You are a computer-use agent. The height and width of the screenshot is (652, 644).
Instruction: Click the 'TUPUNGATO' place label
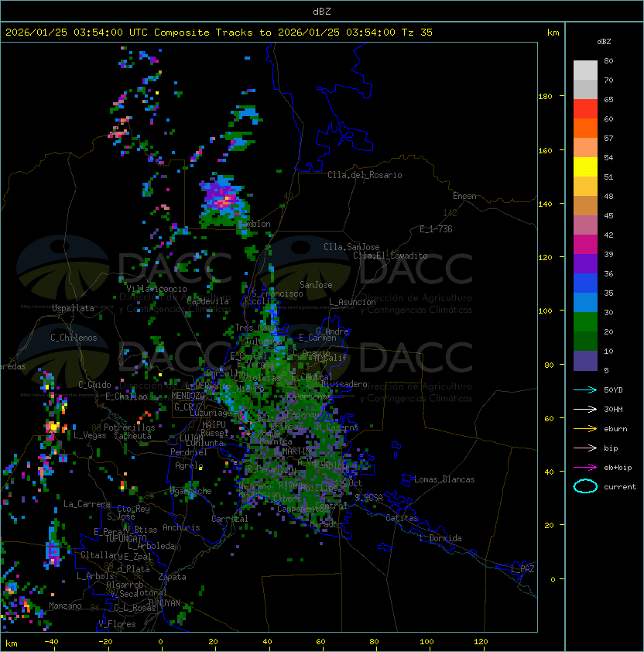[126, 539]
